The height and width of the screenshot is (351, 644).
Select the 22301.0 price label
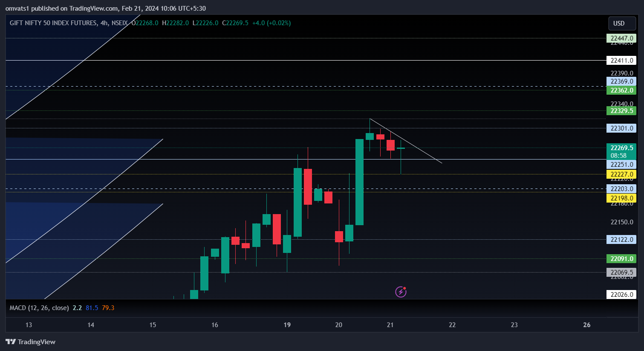pos(621,128)
